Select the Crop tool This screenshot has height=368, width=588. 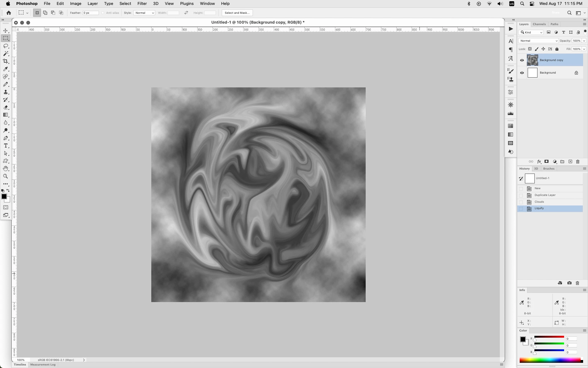(x=6, y=61)
